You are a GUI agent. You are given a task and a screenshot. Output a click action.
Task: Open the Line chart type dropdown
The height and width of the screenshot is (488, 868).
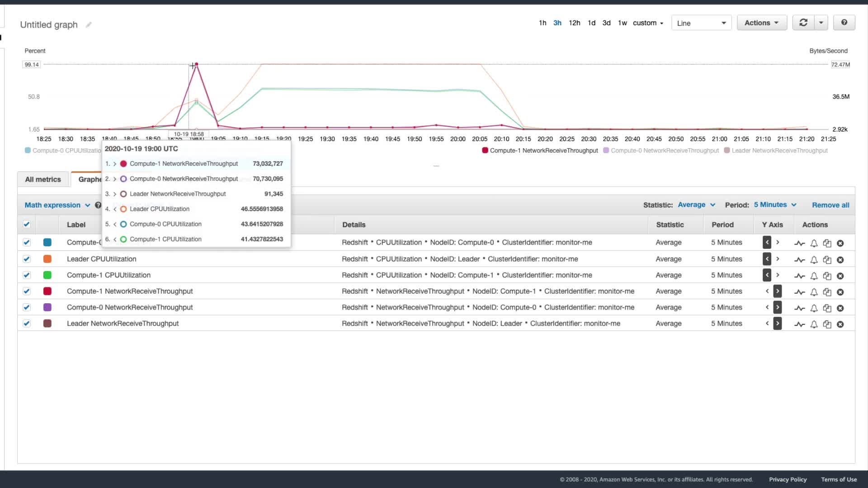tap(701, 23)
